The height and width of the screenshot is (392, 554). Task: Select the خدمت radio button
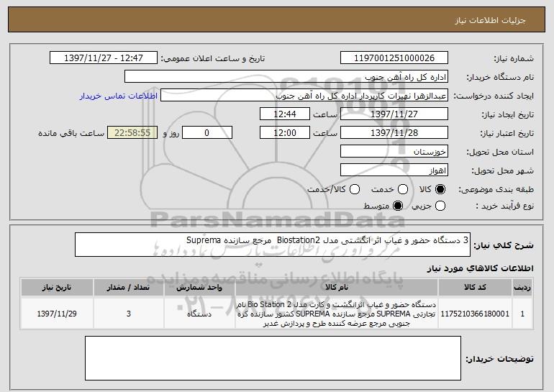click(403, 189)
